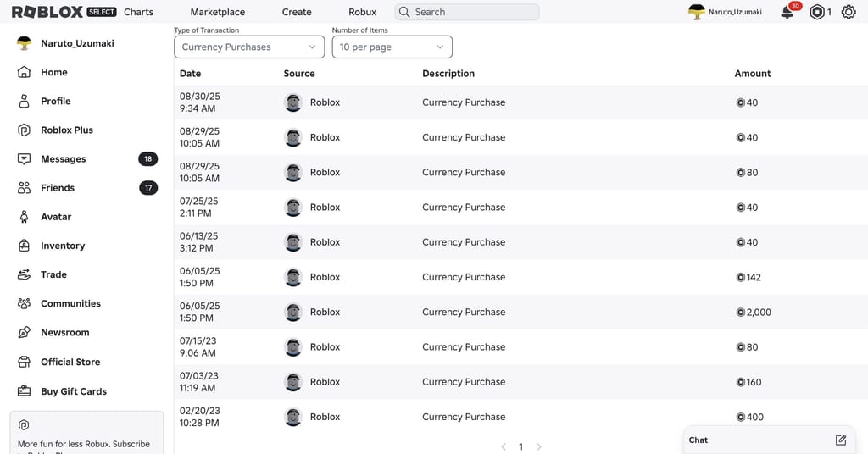The width and height of the screenshot is (868, 454).
Task: Click the Inventory backpack icon
Action: point(24,246)
